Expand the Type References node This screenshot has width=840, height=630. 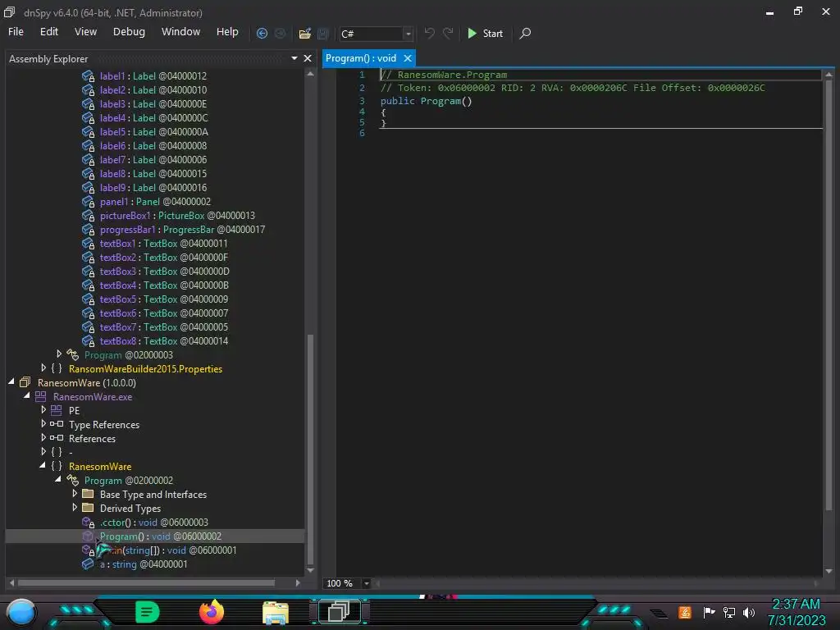43,424
